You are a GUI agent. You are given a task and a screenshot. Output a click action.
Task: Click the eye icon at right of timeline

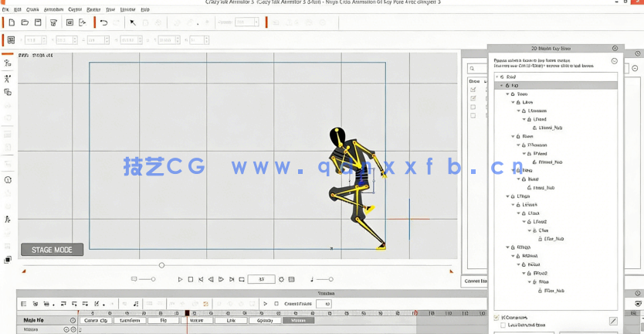[639, 304]
